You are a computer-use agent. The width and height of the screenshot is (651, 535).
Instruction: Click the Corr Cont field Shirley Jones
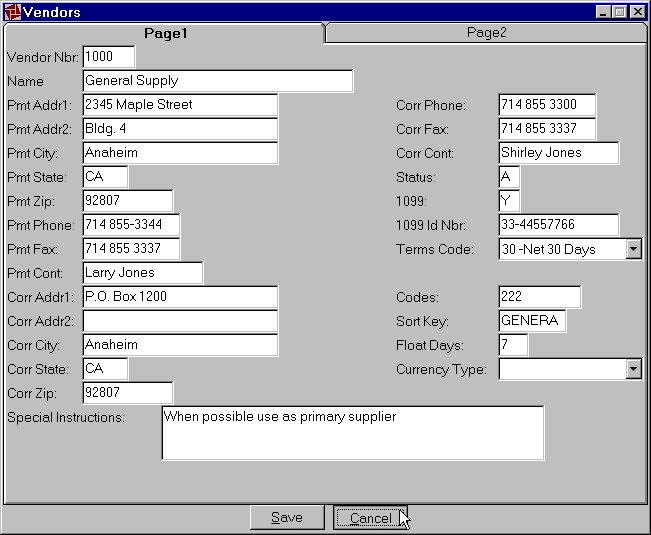coord(559,153)
